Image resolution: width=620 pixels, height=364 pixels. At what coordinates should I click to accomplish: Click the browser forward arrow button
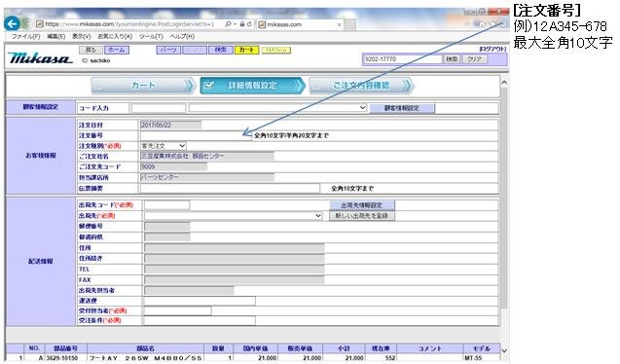click(x=26, y=23)
